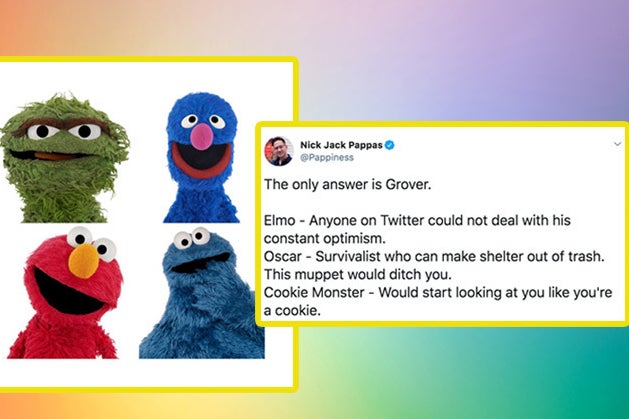Open the tweet options chevron
The image size is (629, 419).
(617, 144)
